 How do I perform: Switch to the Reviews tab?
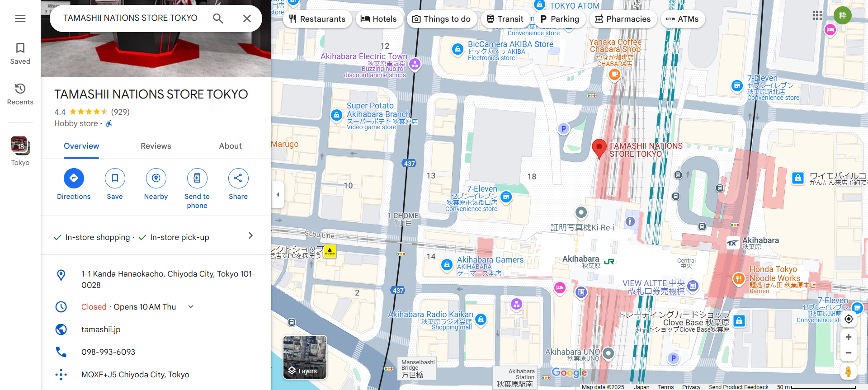coord(156,146)
